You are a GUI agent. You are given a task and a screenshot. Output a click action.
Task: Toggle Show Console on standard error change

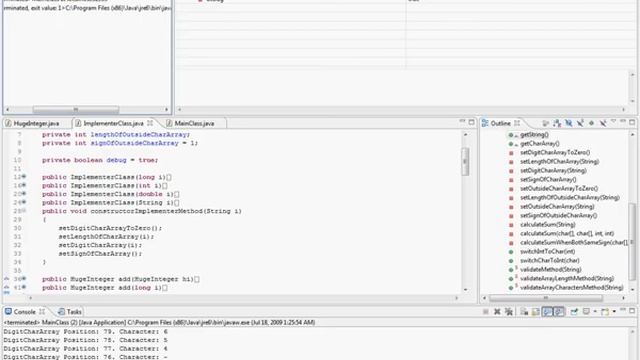pos(559,312)
